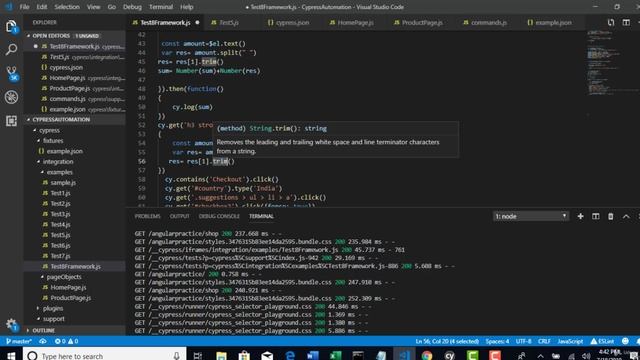The image size is (640, 360).
Task: Open Test3.js in the file tree
Action: tap(60, 214)
